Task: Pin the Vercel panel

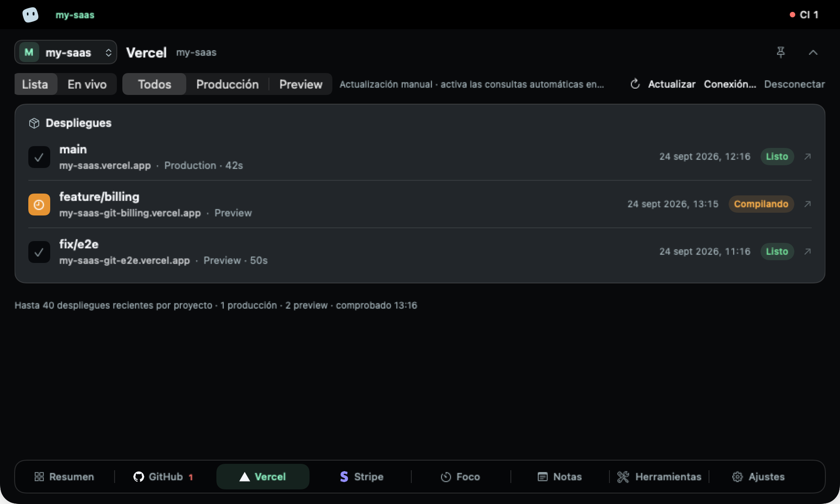Action: tap(781, 52)
